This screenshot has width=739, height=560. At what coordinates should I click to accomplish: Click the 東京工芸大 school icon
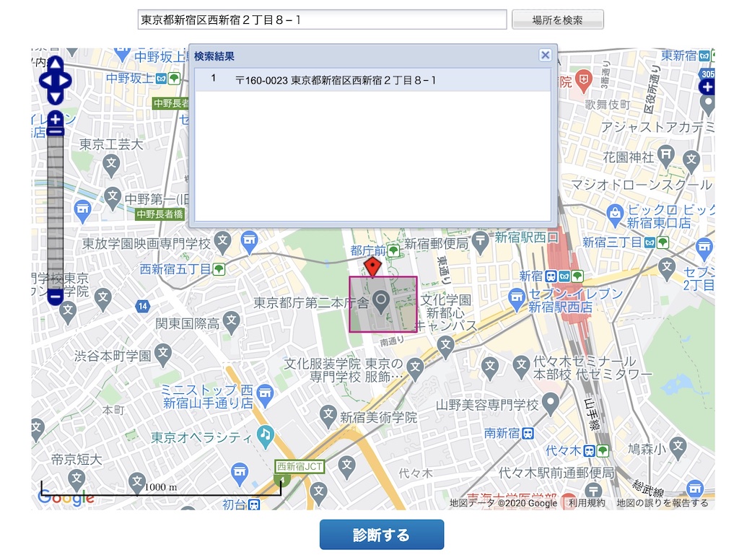[111, 165]
